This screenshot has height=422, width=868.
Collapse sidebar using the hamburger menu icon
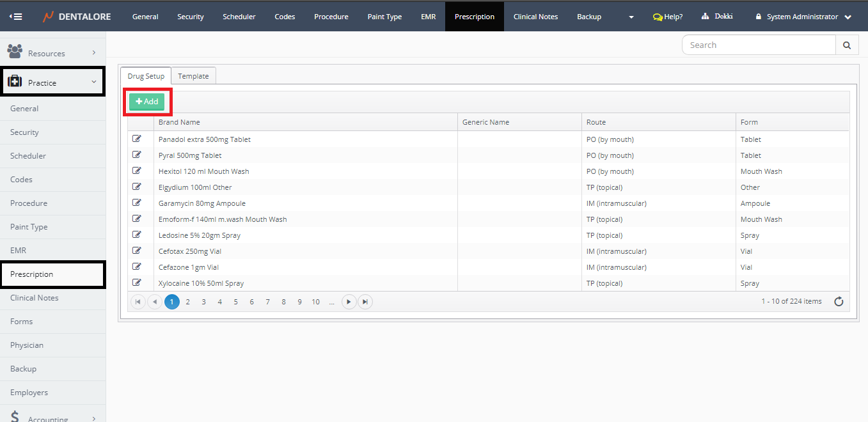tap(16, 17)
